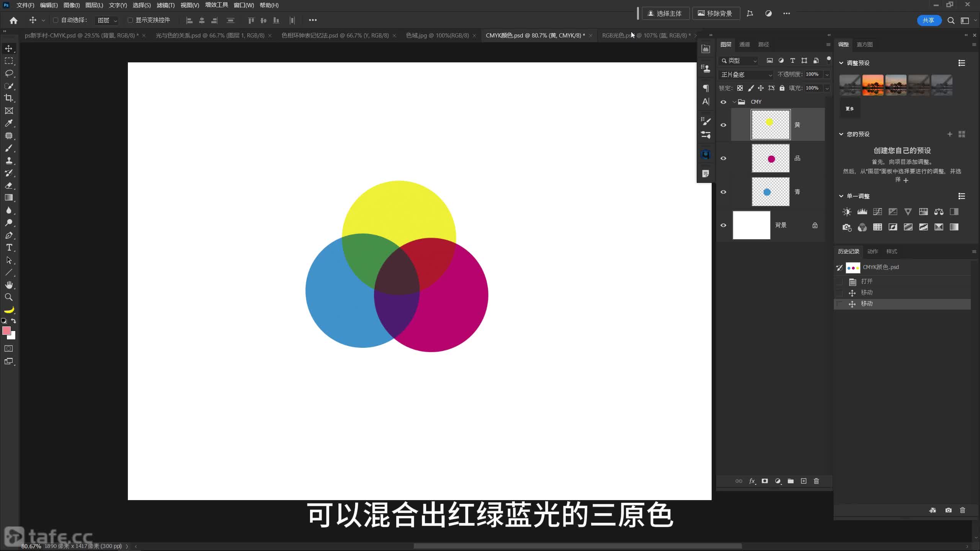Enable the 自动选择 checkbox
The image size is (980, 551).
coord(56,20)
